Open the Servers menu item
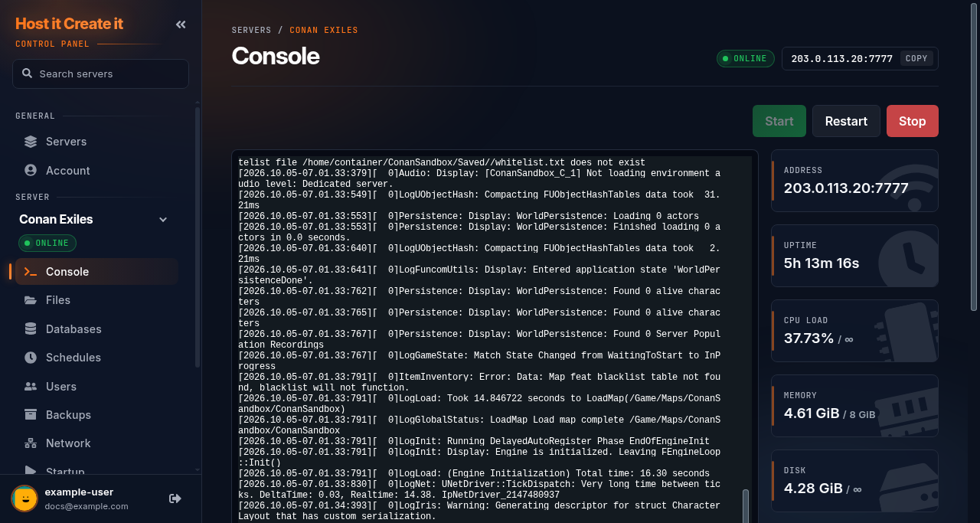The image size is (980, 523). click(x=96, y=142)
